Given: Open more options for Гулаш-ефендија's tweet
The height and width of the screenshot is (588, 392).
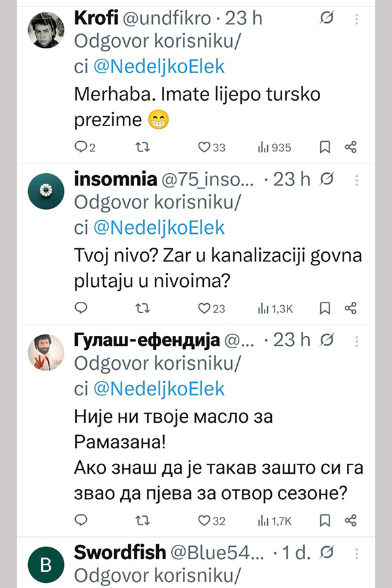Looking at the screenshot, I should (x=357, y=340).
